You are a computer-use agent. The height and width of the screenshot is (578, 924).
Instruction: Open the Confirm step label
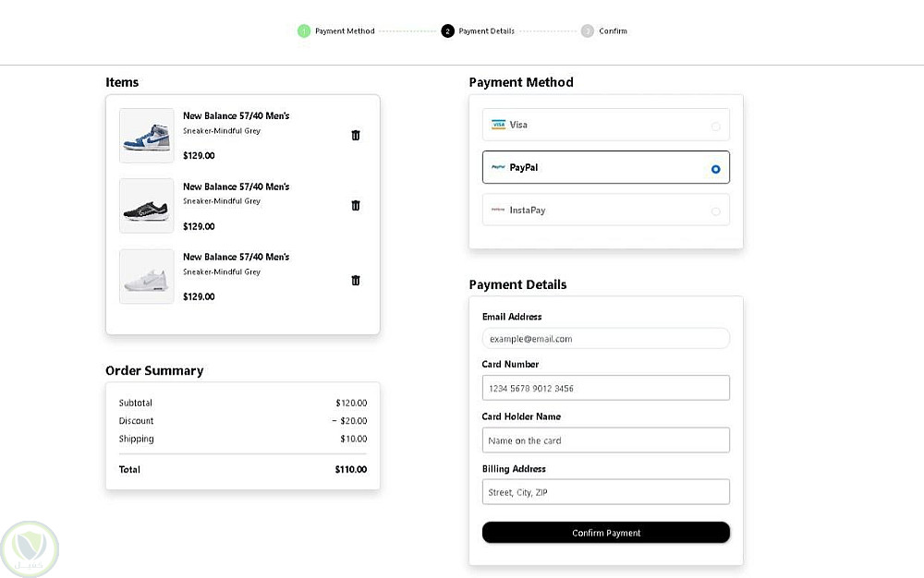tap(613, 31)
